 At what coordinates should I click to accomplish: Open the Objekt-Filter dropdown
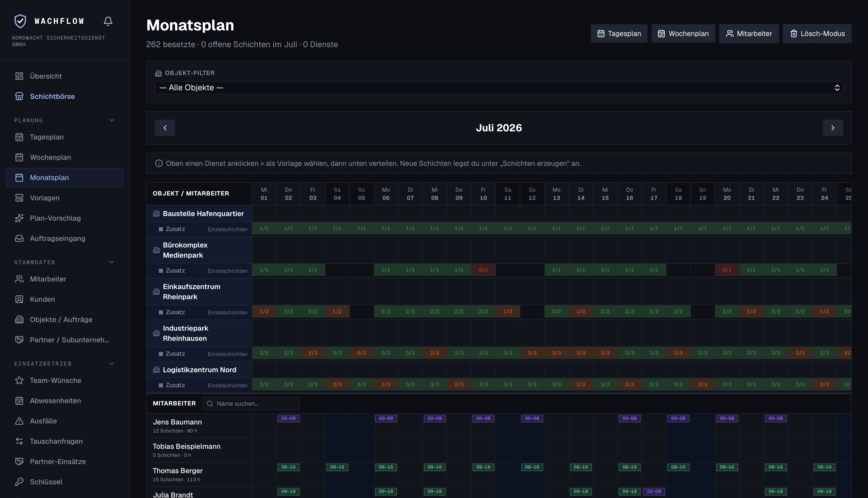point(499,87)
